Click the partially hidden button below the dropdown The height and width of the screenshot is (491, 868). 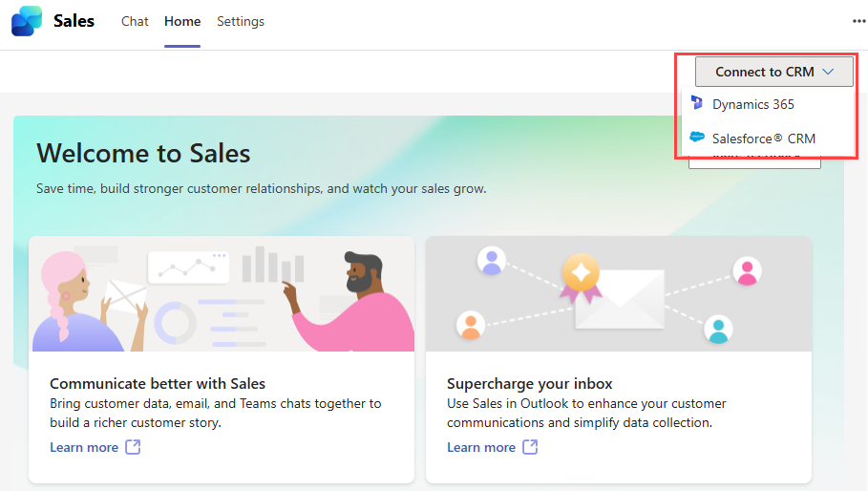pyautogui.click(x=753, y=164)
